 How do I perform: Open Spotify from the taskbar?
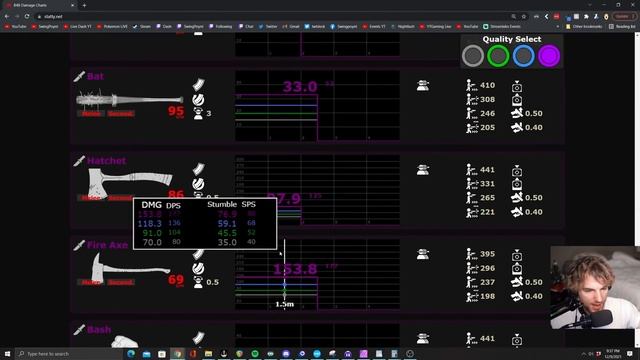click(255, 353)
